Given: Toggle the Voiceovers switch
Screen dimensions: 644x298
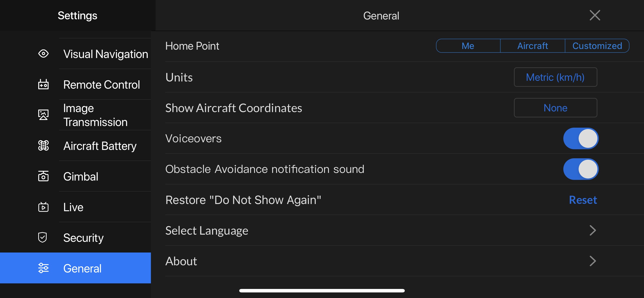Looking at the screenshot, I should click(580, 138).
